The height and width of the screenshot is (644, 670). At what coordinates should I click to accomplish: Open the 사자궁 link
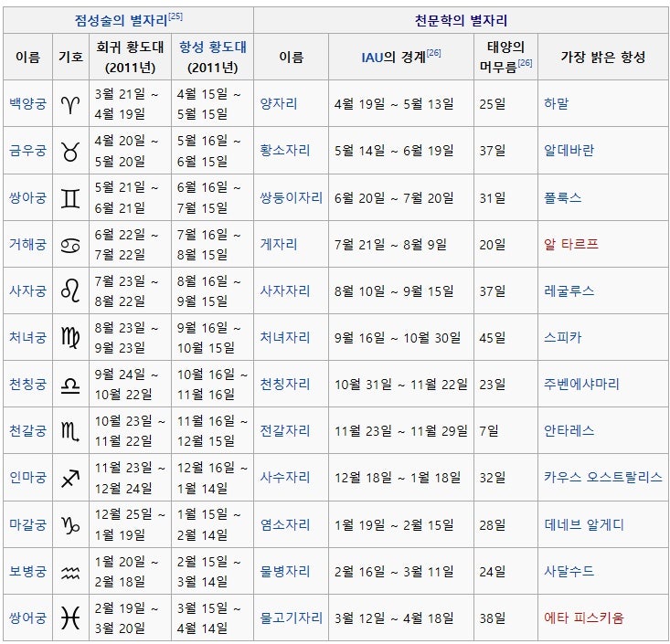pos(27,291)
